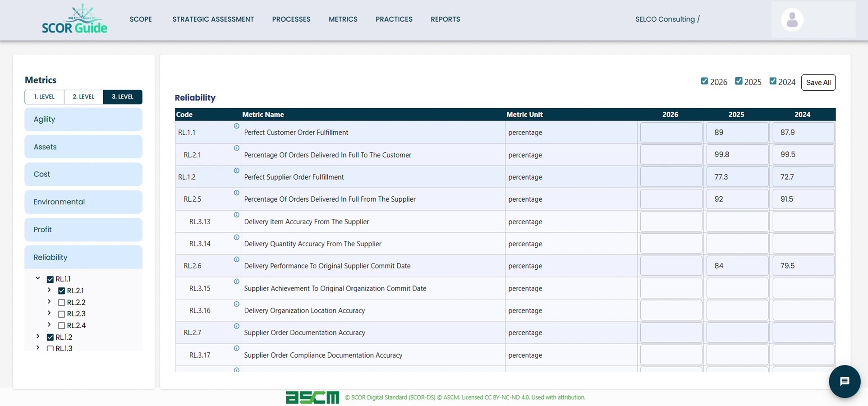Expand the RL.2.3 tree item
The height and width of the screenshot is (406, 868).
(49, 314)
